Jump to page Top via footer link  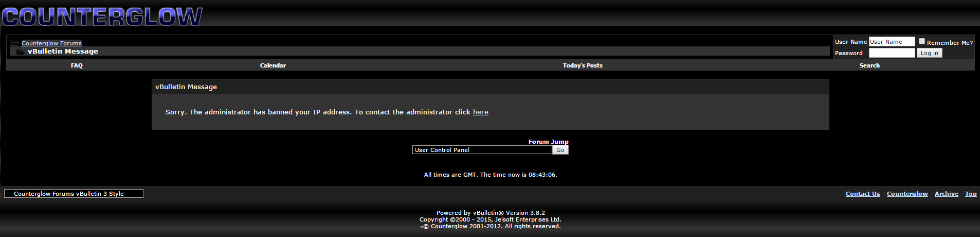point(970,194)
